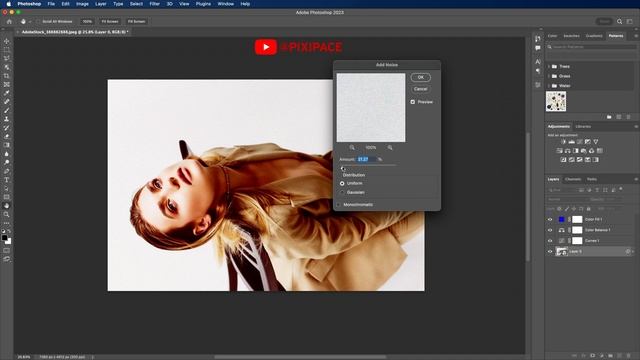Hide the Color Balance 1 layer
This screenshot has width=640, height=360.
[550, 230]
